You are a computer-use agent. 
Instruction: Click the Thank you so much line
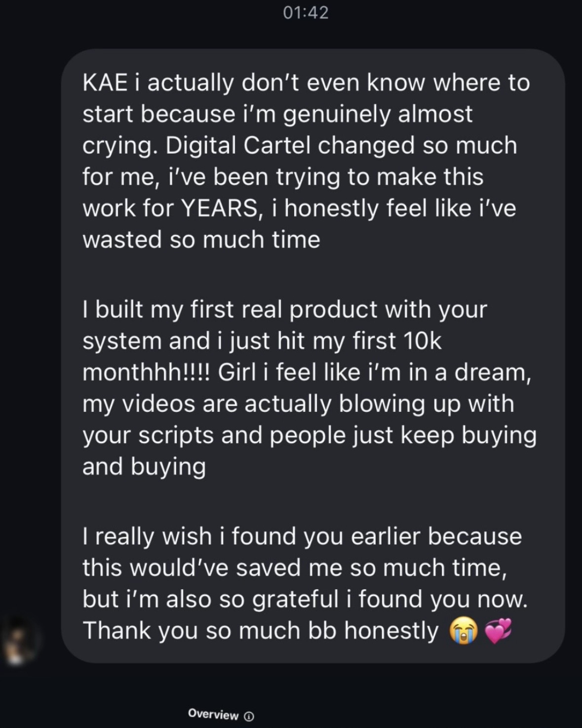click(260, 631)
